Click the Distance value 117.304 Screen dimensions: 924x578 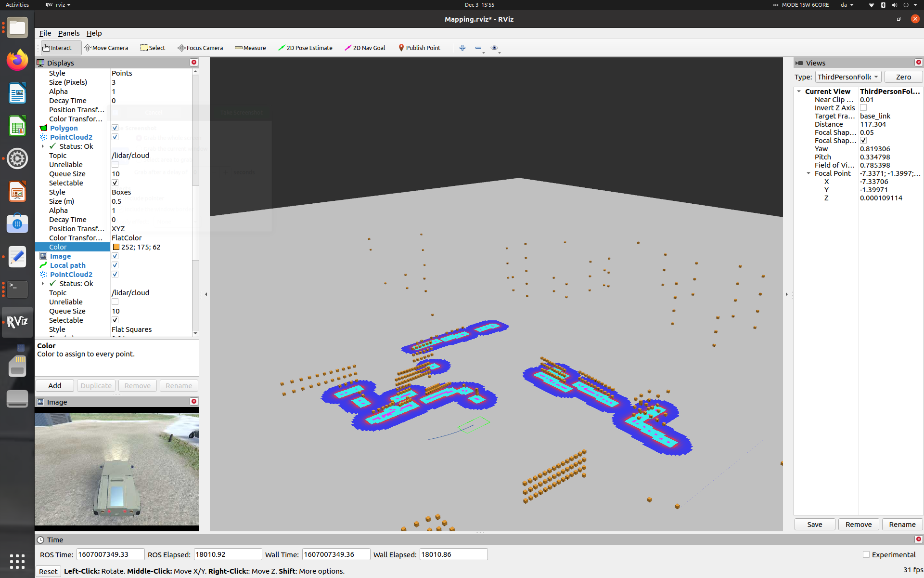coord(873,124)
